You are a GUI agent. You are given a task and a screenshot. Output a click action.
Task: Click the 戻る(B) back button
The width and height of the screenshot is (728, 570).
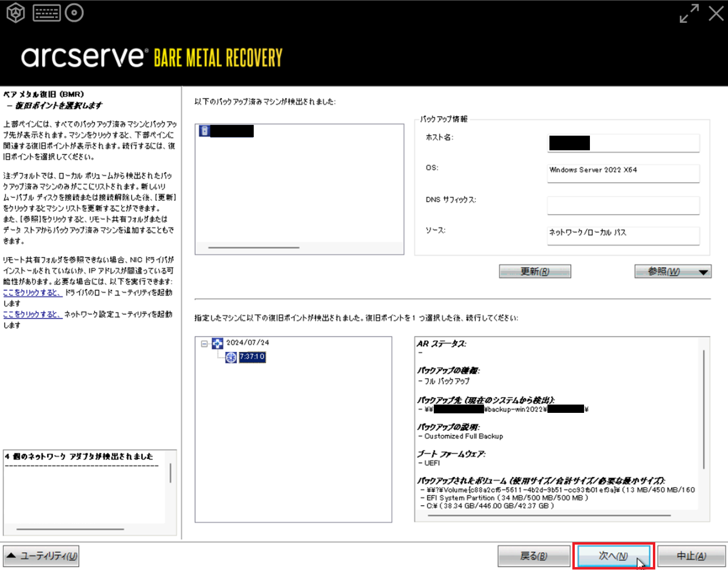tap(534, 556)
